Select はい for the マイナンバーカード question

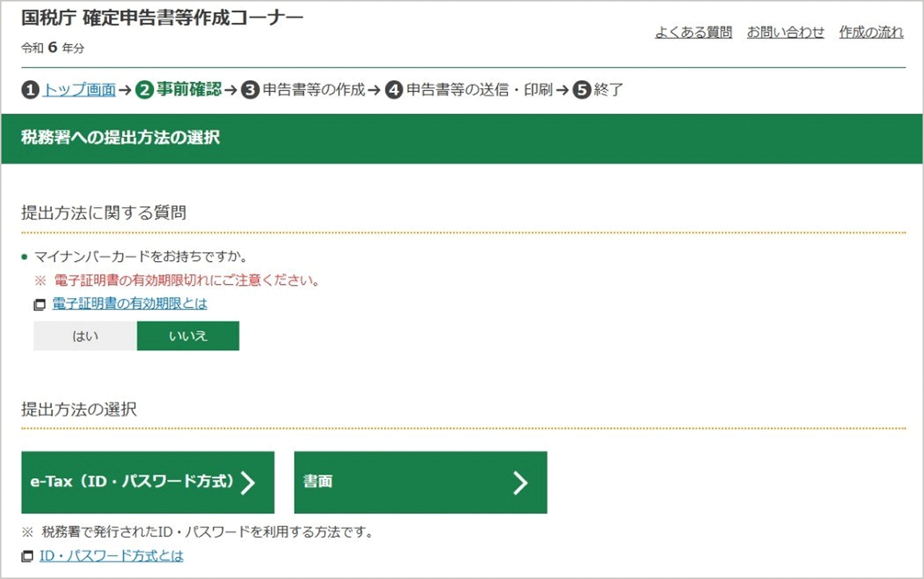(84, 336)
